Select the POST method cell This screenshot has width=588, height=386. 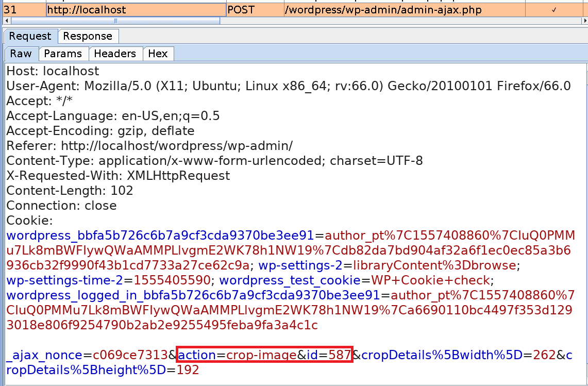pos(255,9)
